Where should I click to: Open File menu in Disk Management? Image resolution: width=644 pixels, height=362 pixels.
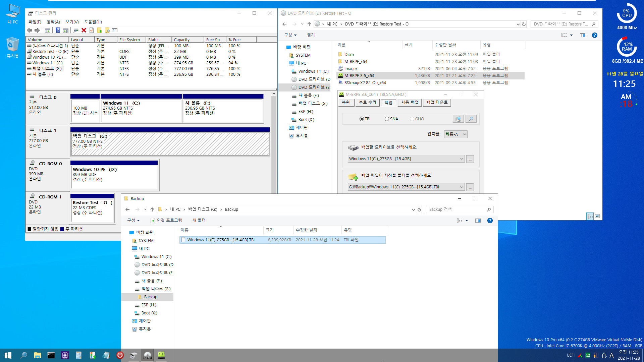coord(35,22)
